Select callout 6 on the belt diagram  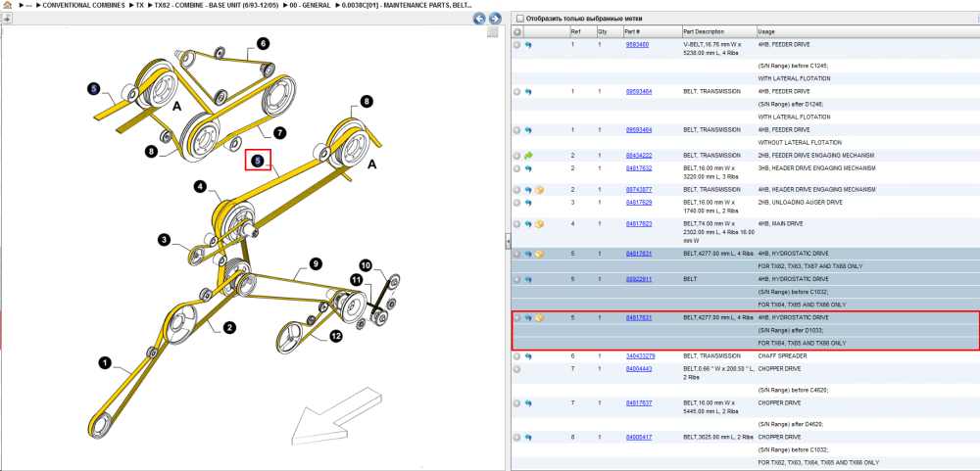tap(263, 43)
